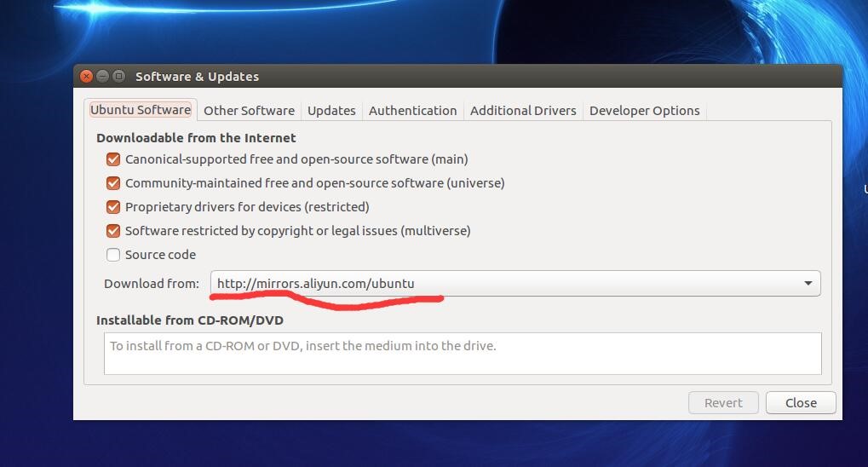Enable the Source code checkbox
868x467 pixels.
pos(113,255)
